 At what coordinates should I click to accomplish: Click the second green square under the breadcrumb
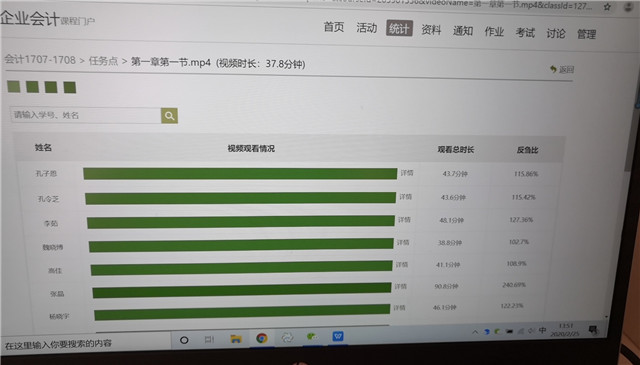tap(32, 87)
